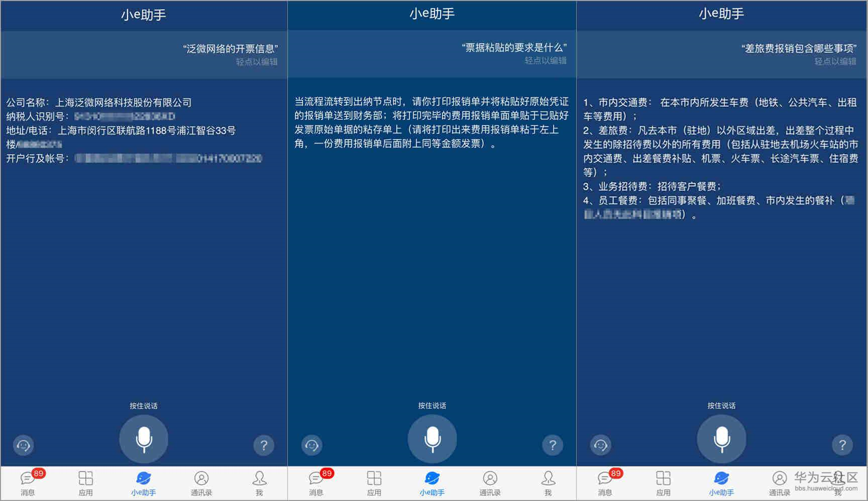Click item 4、员工餐费 in right screen

pyautogui.click(x=719, y=207)
